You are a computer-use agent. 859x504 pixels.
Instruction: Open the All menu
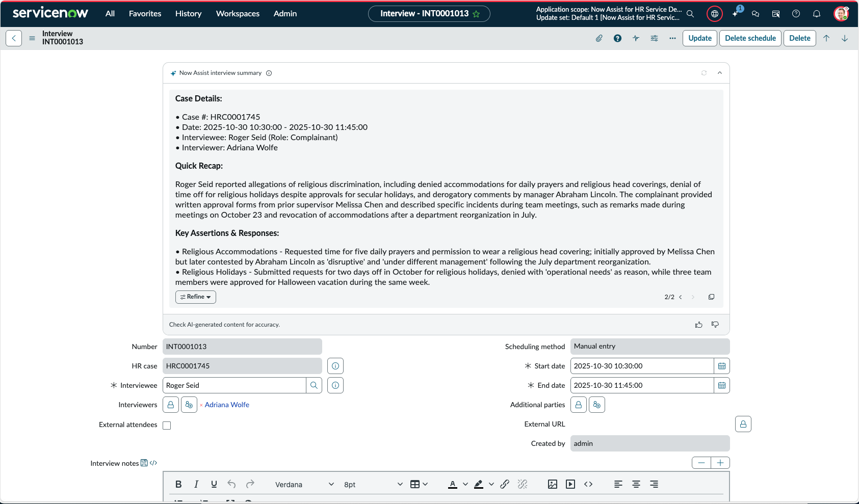tap(110, 14)
